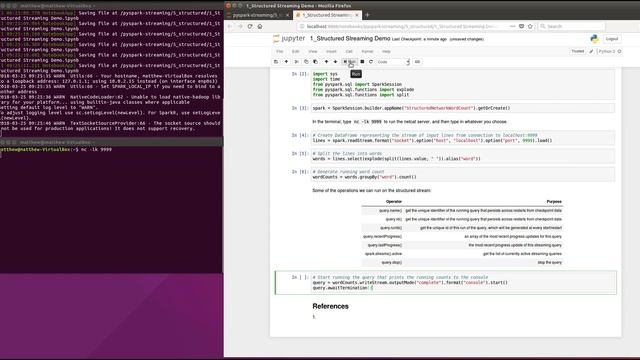Image resolution: width=640 pixels, height=360 pixels.
Task: Select the 1_Structured Streaming browser tab
Action: [327, 15]
